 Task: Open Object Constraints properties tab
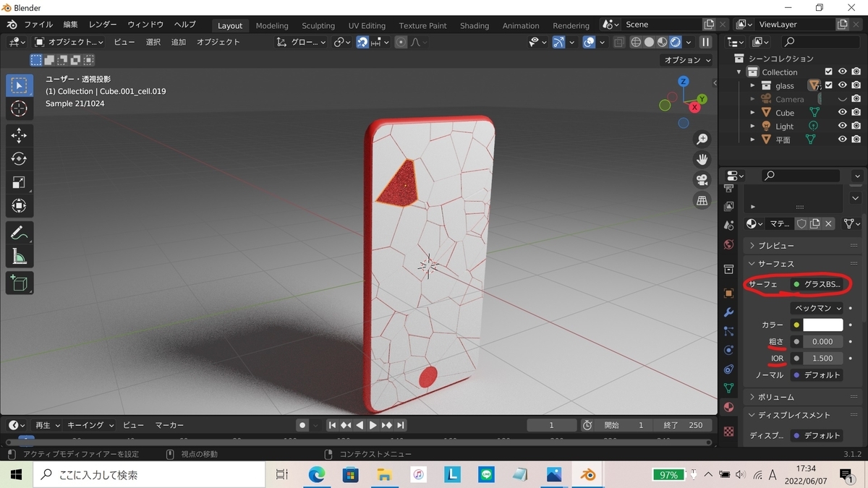click(x=728, y=369)
